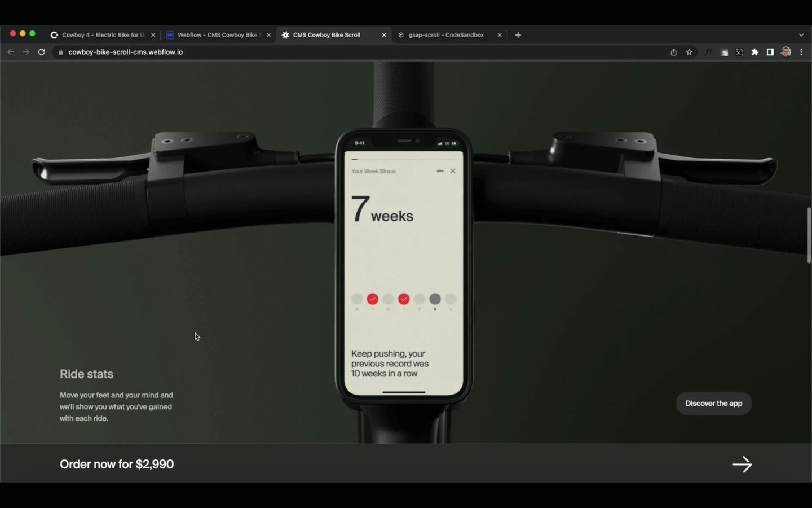812x508 pixels.
Task: Open the tab search chevron
Action: (801, 34)
